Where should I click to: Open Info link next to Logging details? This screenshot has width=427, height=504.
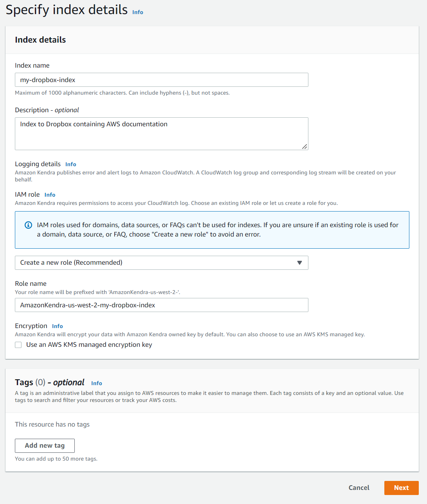(71, 164)
